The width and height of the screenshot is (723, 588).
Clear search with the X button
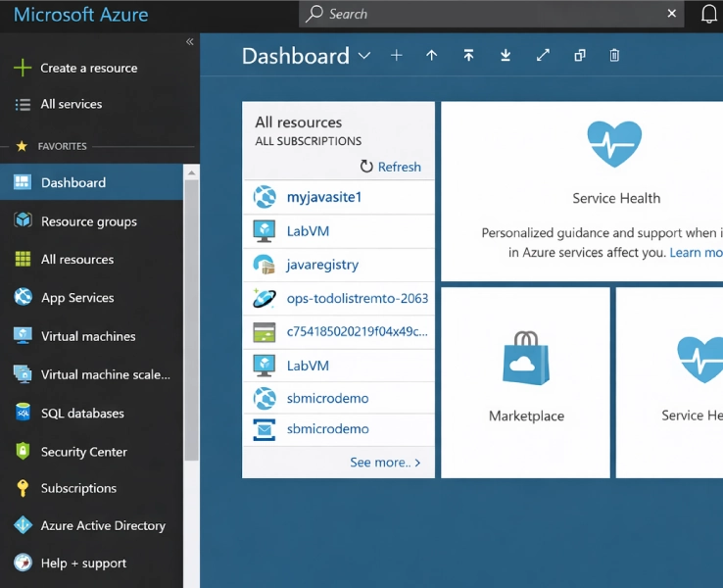pyautogui.click(x=671, y=14)
